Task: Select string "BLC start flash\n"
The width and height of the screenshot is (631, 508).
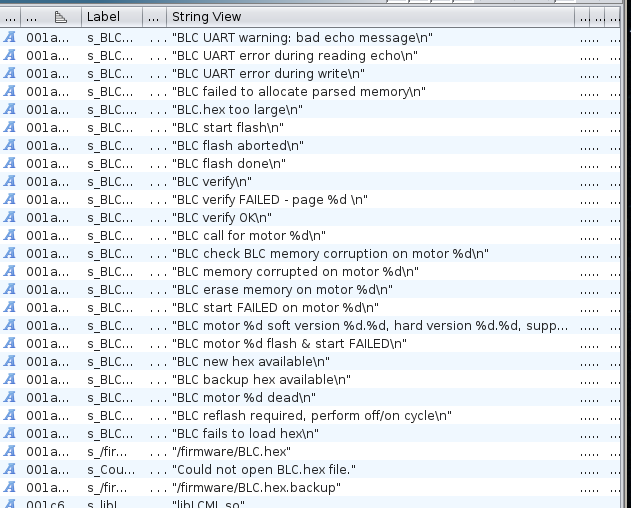Action: (228, 128)
